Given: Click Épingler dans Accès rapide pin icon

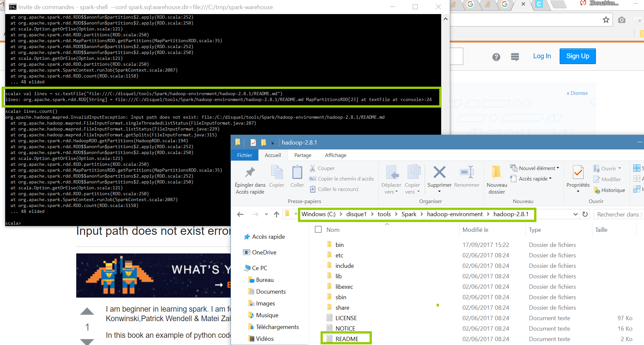Looking at the screenshot, I should 250,172.
